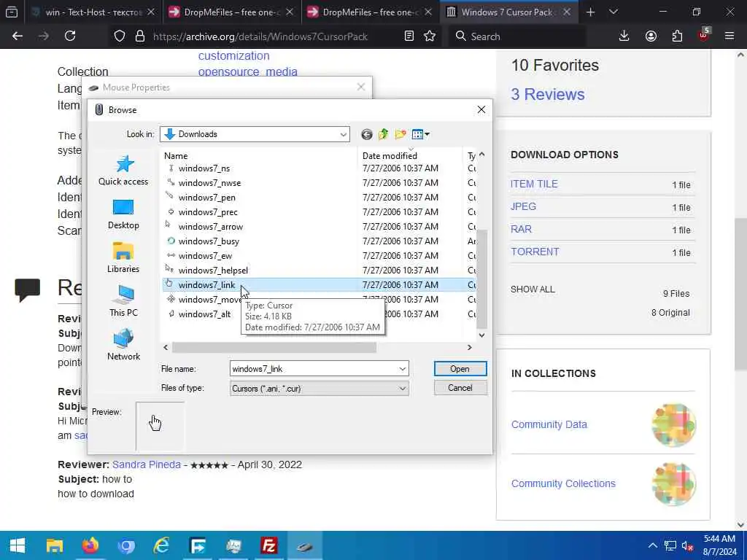Open Community Data collection link
Viewport: 747px width, 560px height.
pos(549,424)
